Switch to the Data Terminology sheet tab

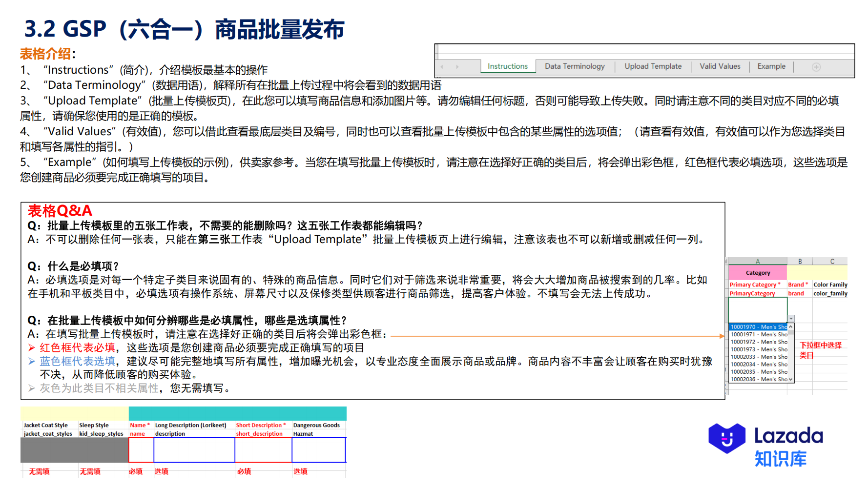(x=575, y=66)
